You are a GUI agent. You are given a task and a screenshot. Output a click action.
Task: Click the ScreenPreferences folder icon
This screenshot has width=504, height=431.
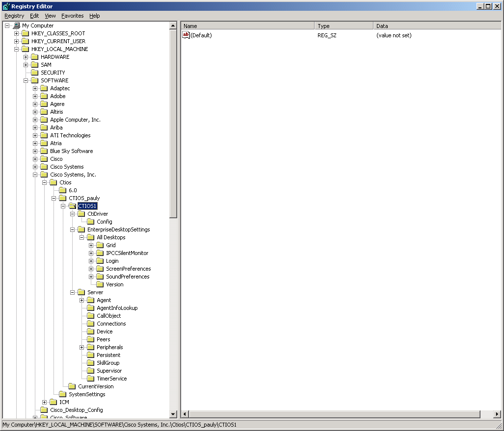pos(100,269)
